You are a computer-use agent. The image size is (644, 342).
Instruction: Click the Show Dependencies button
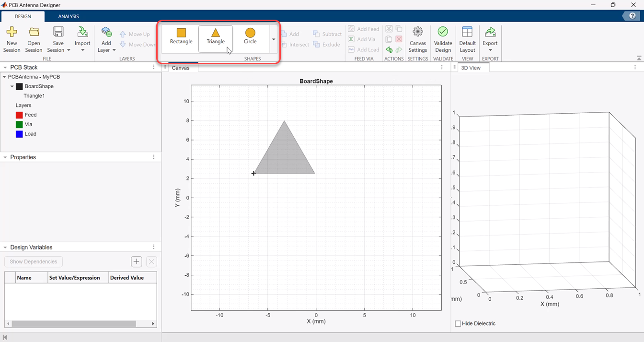(33, 261)
